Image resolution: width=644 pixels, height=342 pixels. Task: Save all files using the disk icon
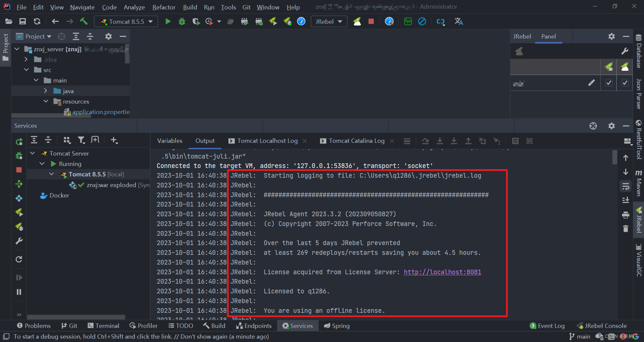(x=22, y=21)
